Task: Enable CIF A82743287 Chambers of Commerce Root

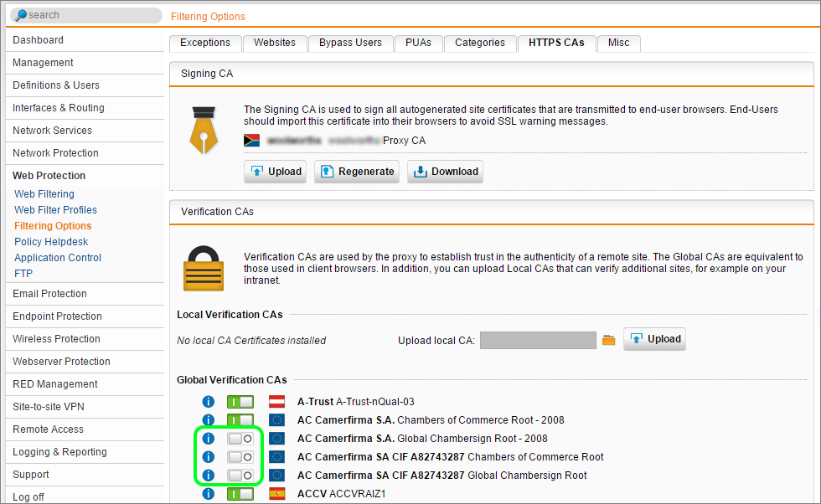Action: 240,457
